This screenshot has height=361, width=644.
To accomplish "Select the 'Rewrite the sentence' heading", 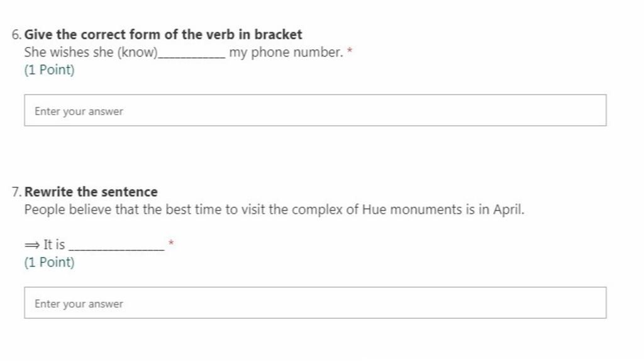I will [91, 192].
